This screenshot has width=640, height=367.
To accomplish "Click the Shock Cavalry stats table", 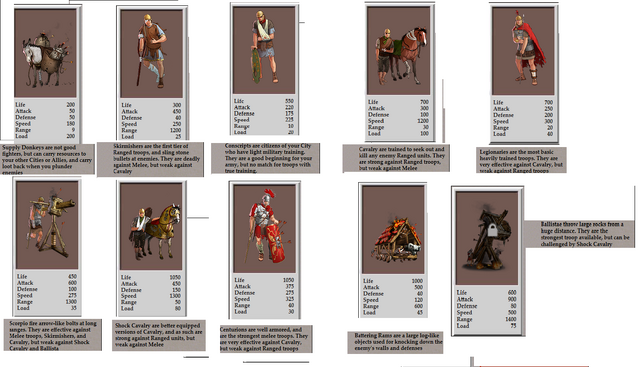I will pos(151,293).
